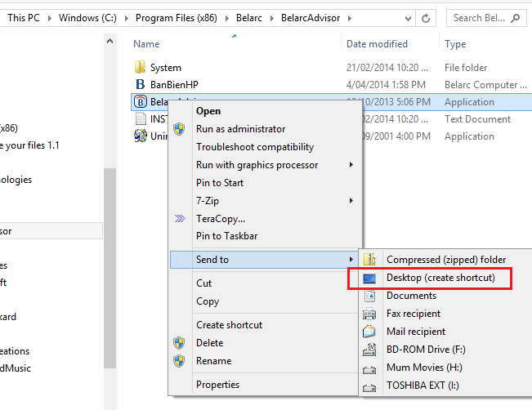Screen dimensions: 532x410
Task: Click the shield icon beside Delete
Action: click(179, 343)
